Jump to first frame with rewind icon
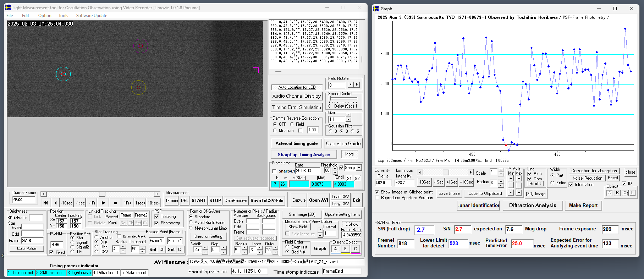This screenshot has width=644, height=279. [45, 203]
